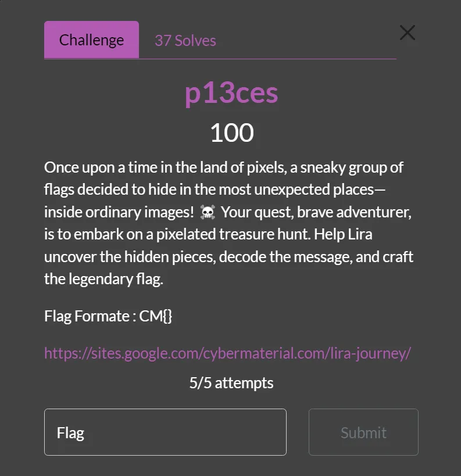Click the CM{} flag format example
Viewport: 461px width, 476px height.
156,316
